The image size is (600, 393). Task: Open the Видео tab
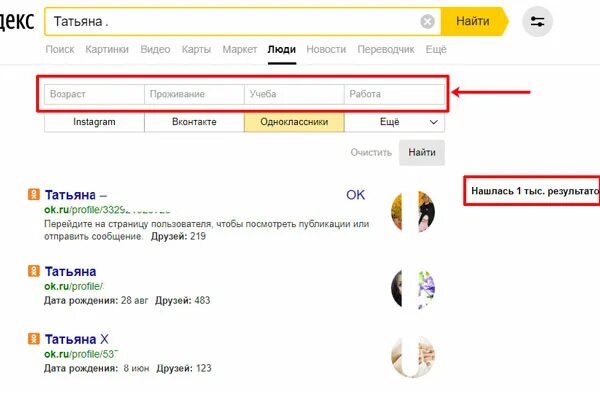click(x=155, y=49)
